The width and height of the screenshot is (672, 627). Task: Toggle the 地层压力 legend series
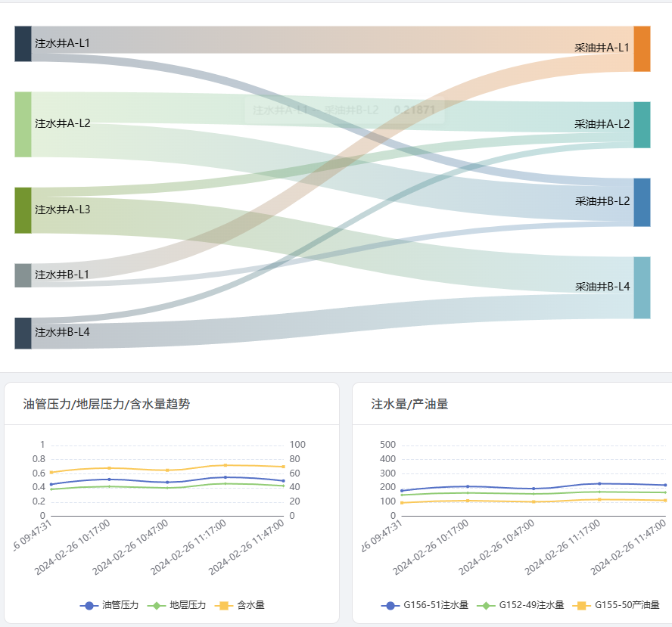176,605
